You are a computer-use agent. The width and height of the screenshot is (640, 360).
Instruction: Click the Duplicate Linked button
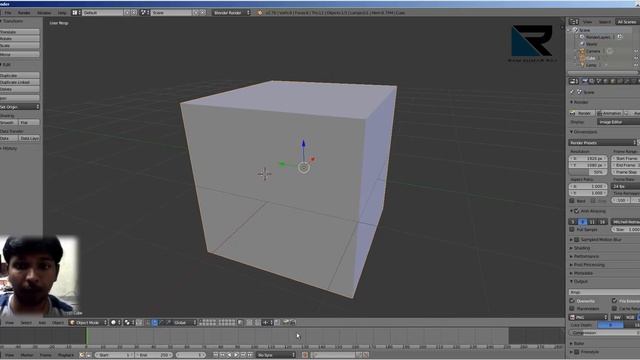(x=20, y=82)
